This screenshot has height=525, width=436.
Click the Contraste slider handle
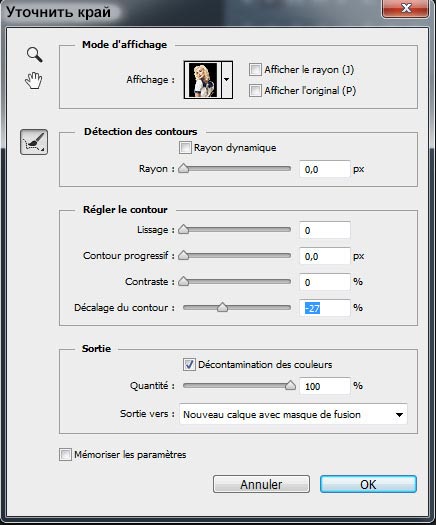tap(184, 282)
